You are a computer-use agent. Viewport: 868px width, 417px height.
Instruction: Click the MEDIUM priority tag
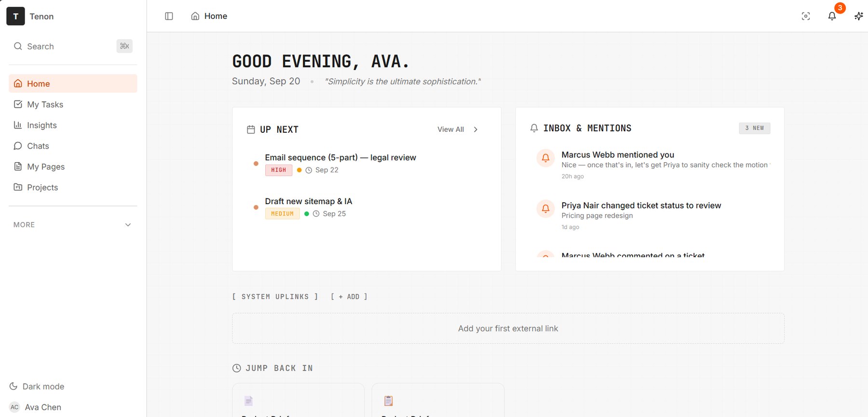[282, 214]
